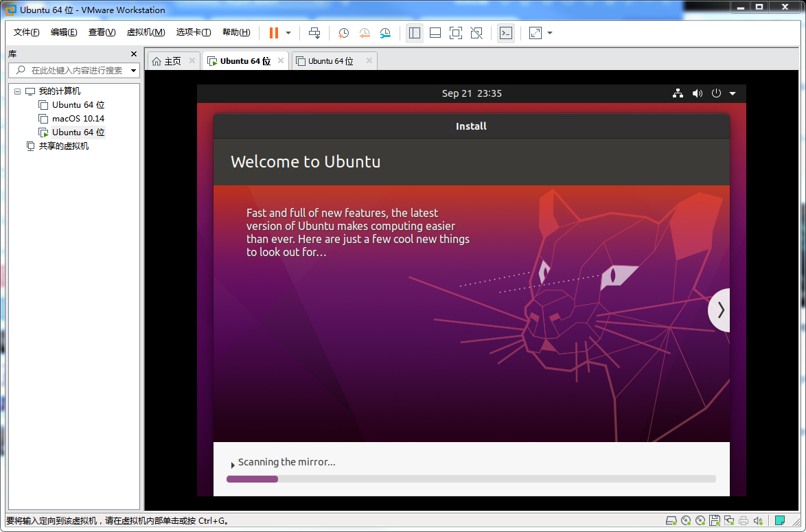
Task: Click the sound card status icon
Action: pos(758,521)
